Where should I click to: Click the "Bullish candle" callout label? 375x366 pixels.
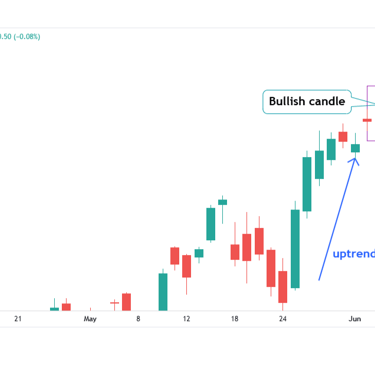tap(307, 102)
